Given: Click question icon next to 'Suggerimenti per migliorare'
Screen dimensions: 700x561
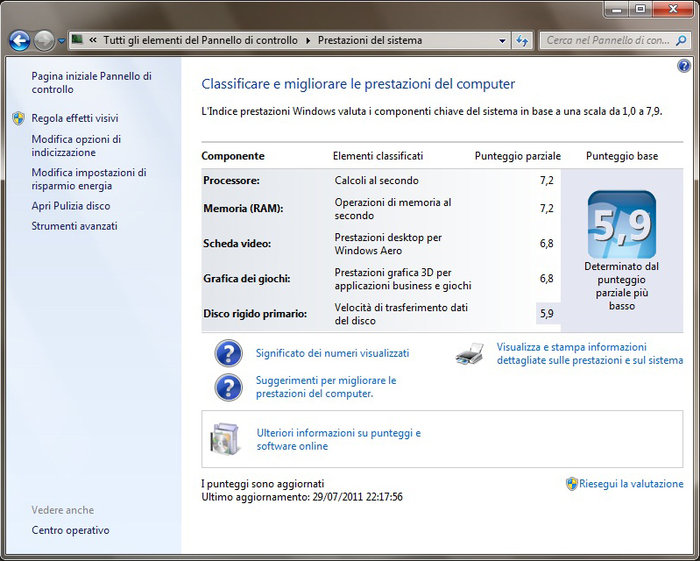Looking at the screenshot, I should 229,387.
